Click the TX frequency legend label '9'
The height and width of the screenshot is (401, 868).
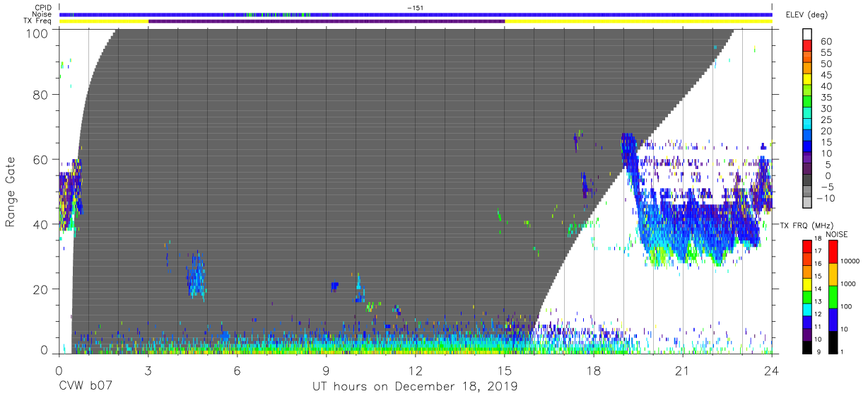[x=819, y=351]
